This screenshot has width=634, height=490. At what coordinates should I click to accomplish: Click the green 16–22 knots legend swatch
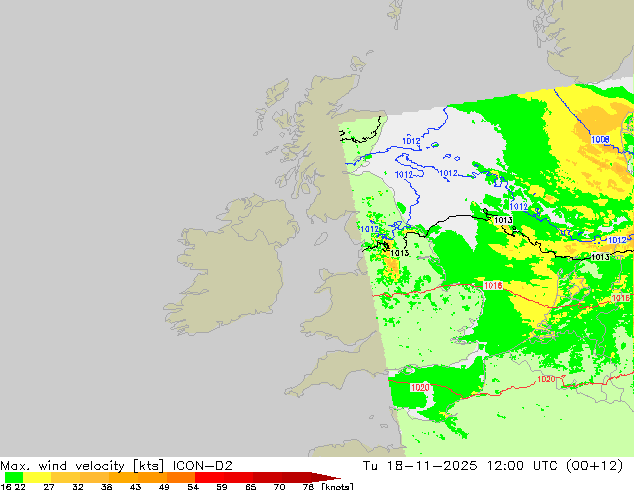pos(14,477)
